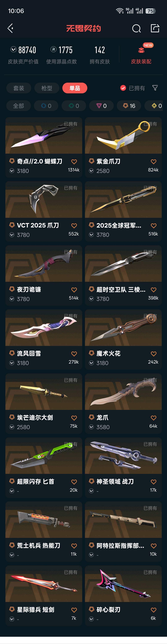This screenshot has height=644, width=167.
Task: Select the 单品 button
Action: [x=75, y=88]
